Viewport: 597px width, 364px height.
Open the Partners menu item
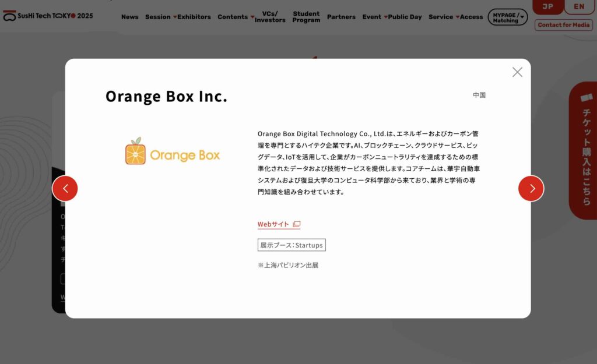point(341,17)
